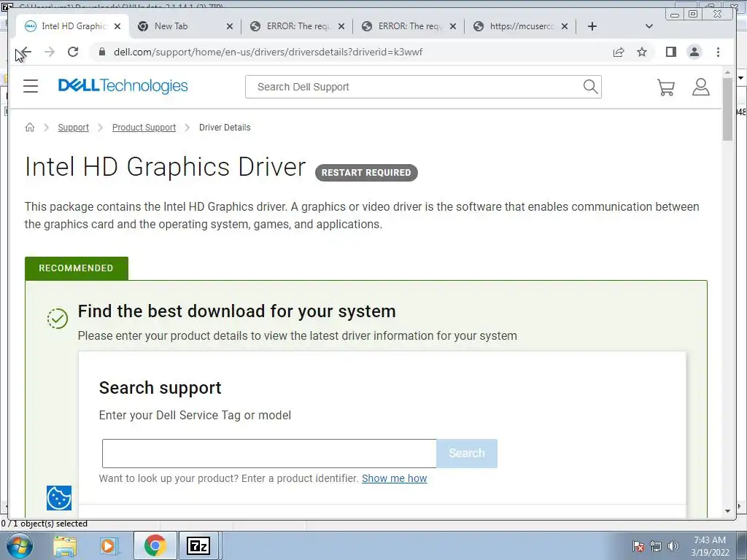The image size is (747, 560).
Task: Open cookie settings icon
Action: (x=59, y=497)
